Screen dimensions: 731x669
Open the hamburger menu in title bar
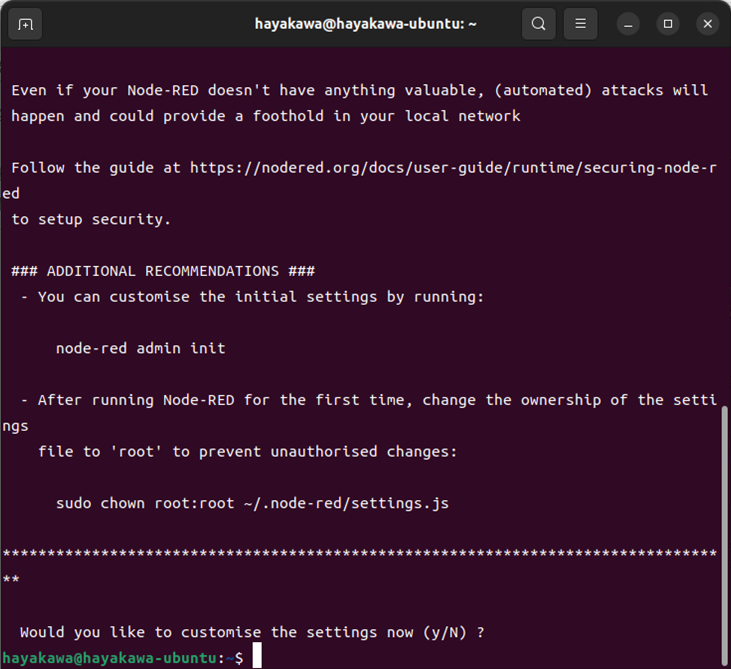click(x=581, y=24)
